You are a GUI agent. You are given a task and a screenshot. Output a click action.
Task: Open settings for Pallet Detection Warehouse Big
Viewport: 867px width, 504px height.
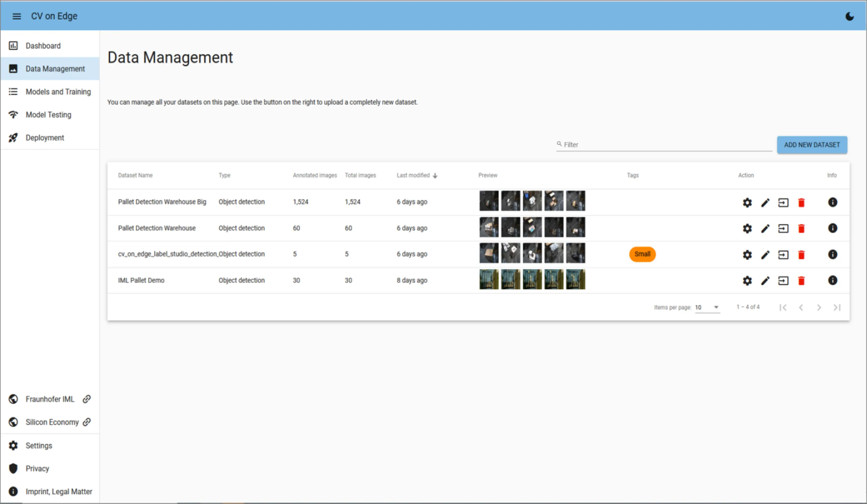(747, 202)
